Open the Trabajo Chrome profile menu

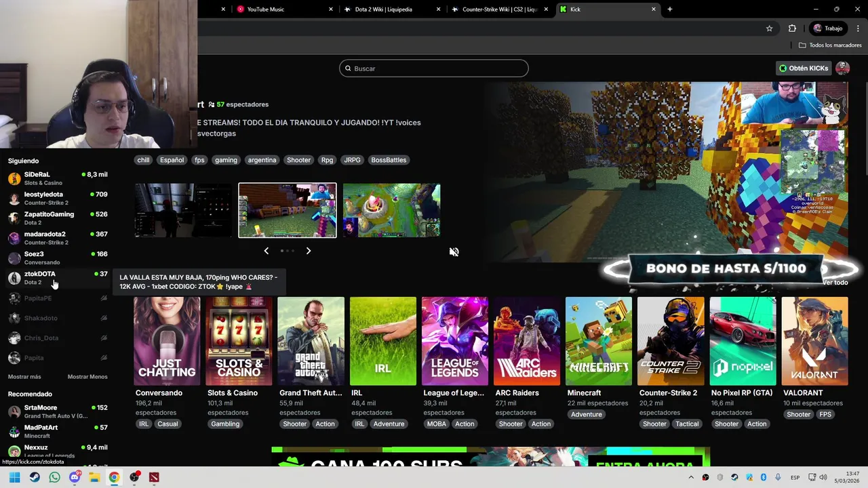click(828, 28)
